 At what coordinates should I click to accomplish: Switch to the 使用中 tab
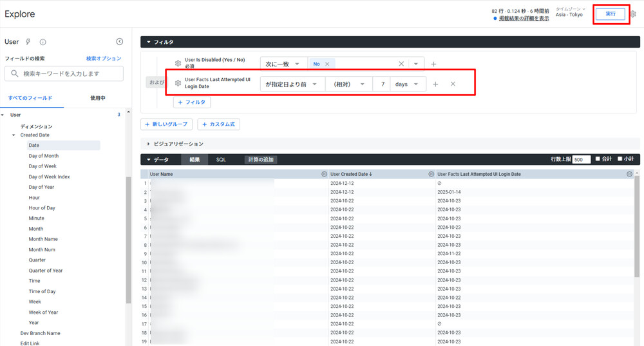(97, 98)
